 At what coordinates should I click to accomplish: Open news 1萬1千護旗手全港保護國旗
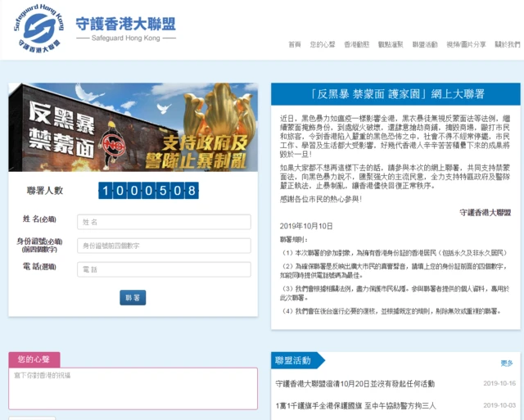[x=355, y=405]
